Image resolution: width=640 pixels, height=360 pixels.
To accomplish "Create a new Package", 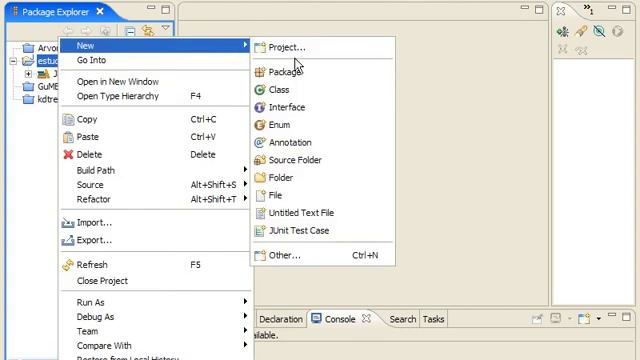I will (322, 72).
